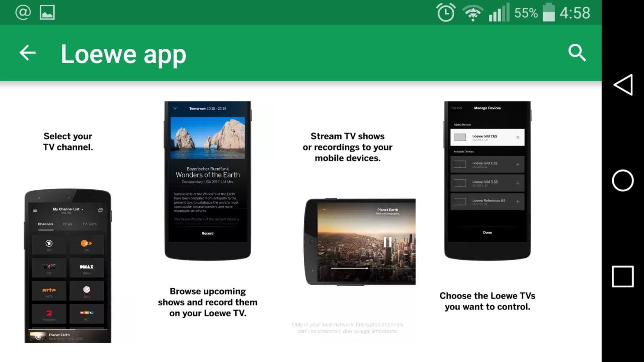The height and width of the screenshot is (362, 644).
Task: Tap the back arrow in the header
Action: [27, 53]
